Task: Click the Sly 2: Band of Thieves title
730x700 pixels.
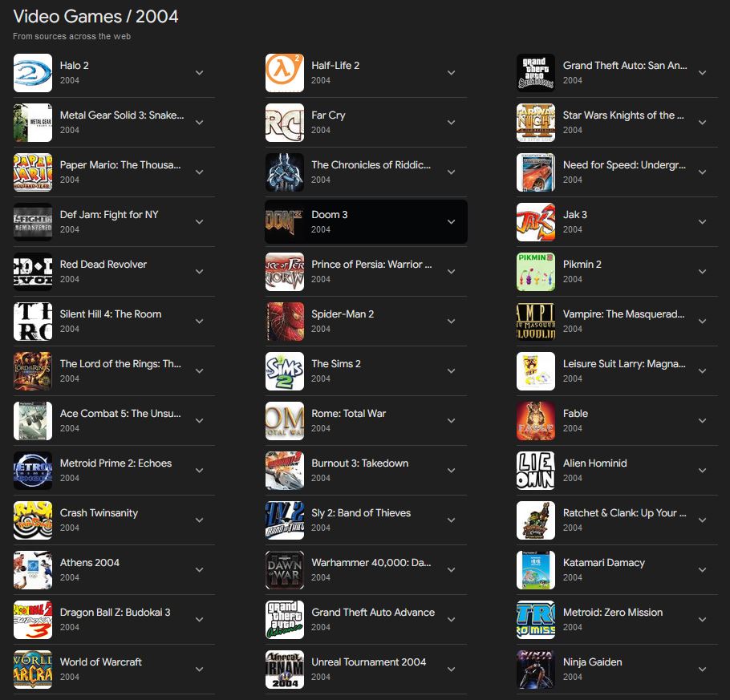Action: (361, 513)
